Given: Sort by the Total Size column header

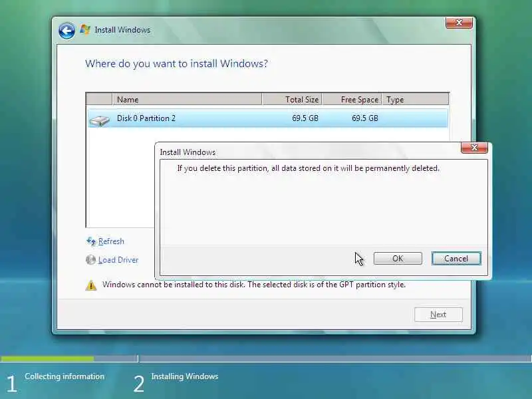Looking at the screenshot, I should click(292, 99).
